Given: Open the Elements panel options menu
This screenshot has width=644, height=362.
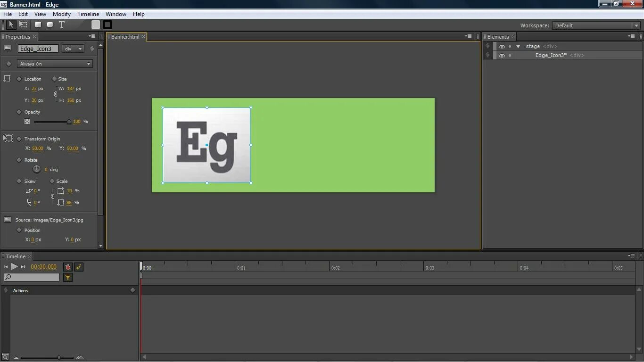Looking at the screenshot, I should (631, 36).
